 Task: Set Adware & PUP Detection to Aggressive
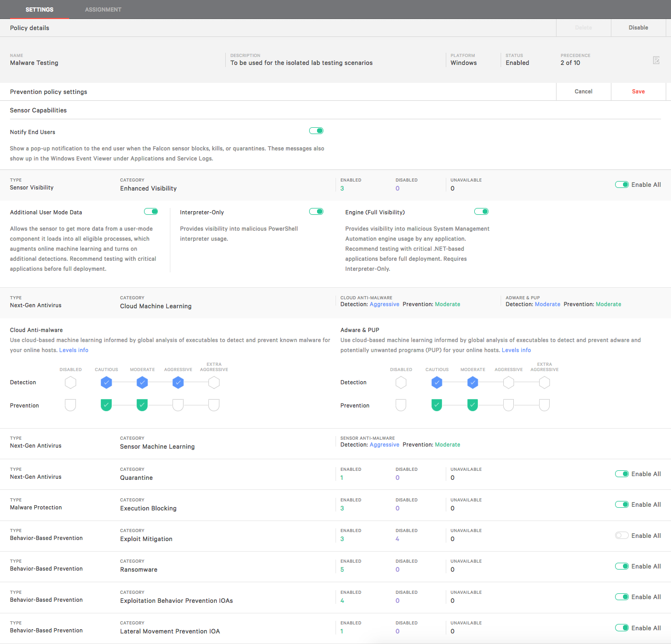509,382
